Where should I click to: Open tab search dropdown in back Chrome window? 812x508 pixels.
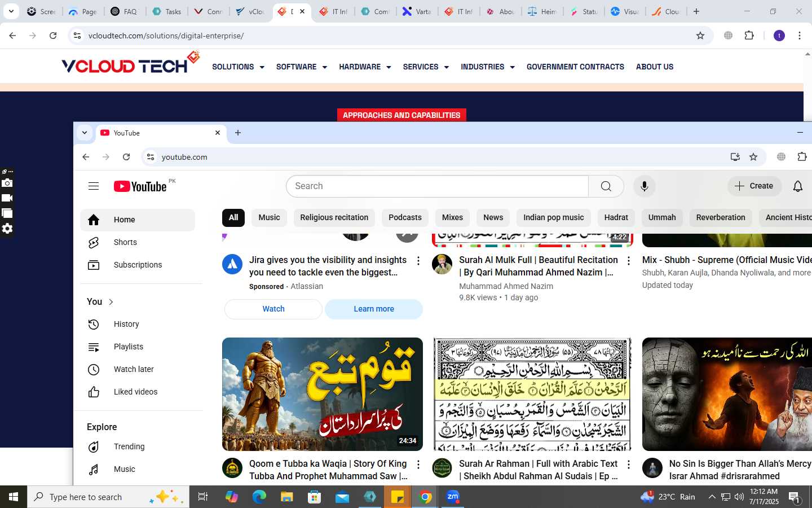point(11,11)
